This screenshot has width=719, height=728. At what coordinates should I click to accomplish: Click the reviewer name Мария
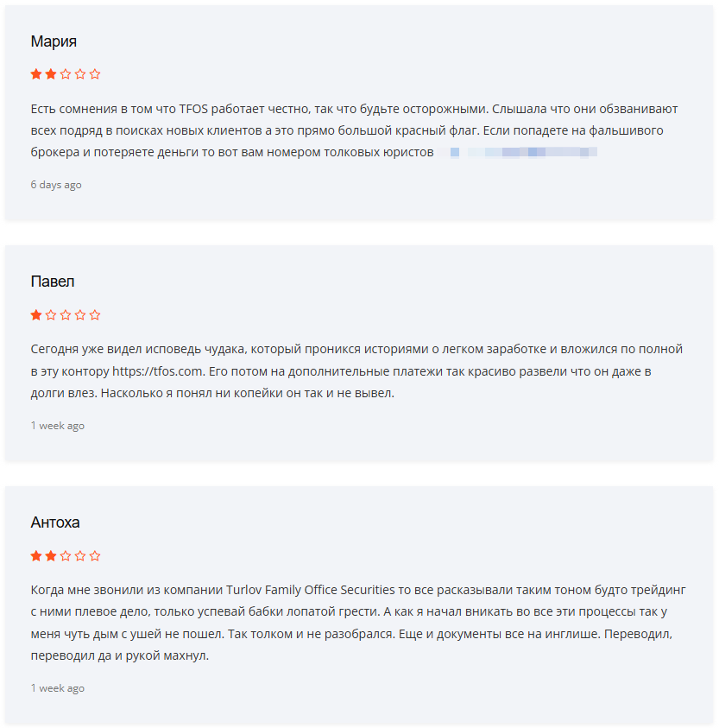54,41
